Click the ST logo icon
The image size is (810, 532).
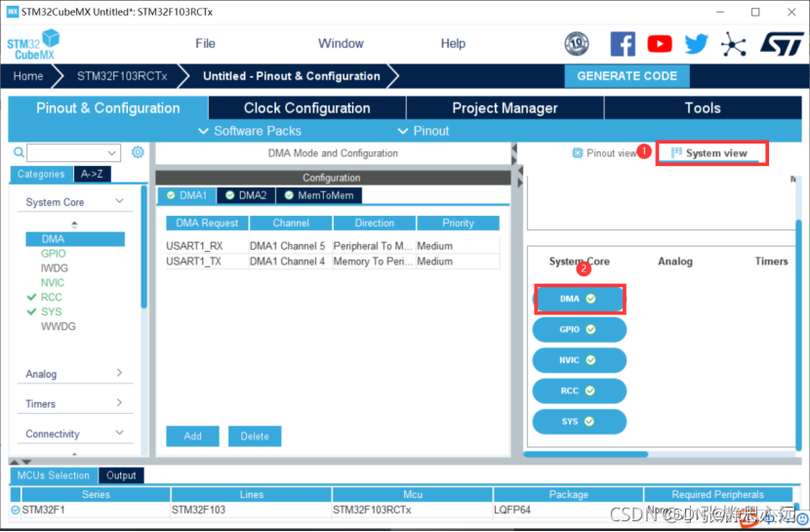[x=782, y=44]
